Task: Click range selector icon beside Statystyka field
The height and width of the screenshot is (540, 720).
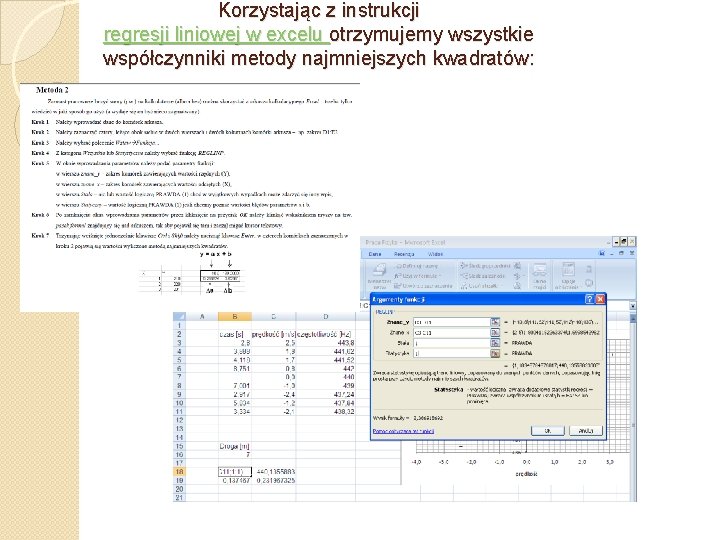Action: [x=495, y=354]
